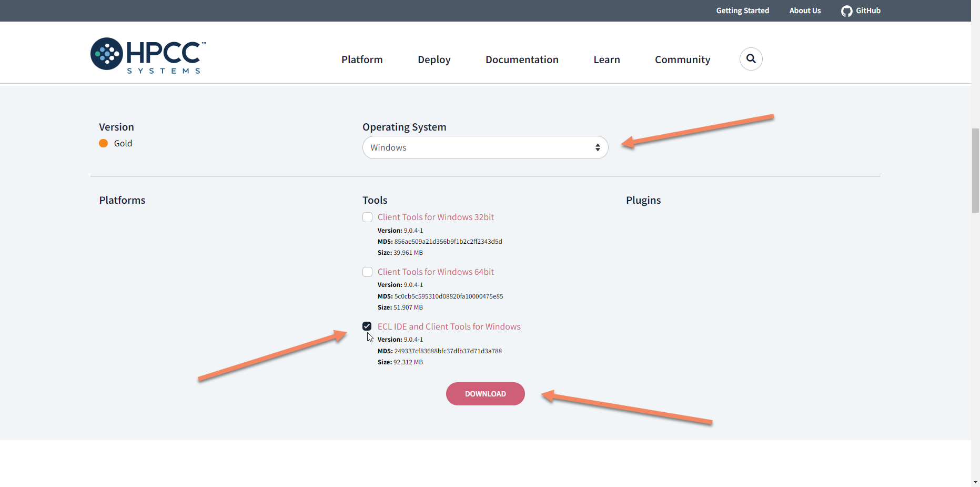980x487 pixels.
Task: Select the orange Gold version dot
Action: click(x=104, y=143)
